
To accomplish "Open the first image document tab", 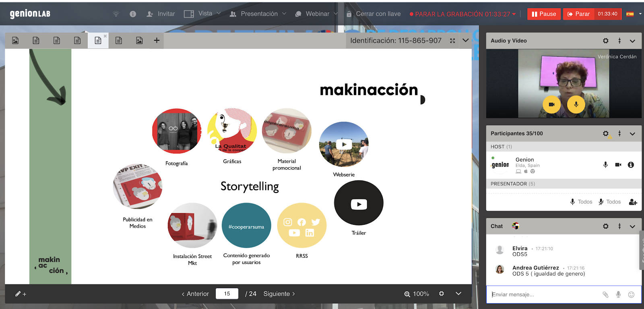I will coord(15,40).
